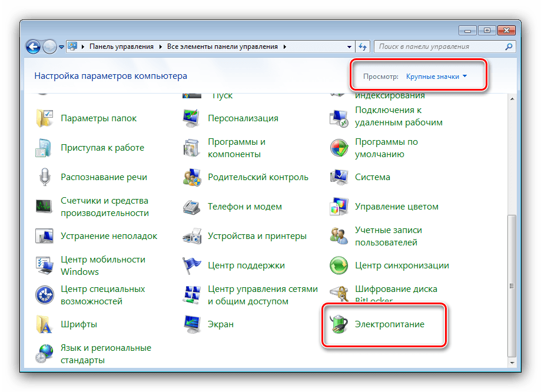This screenshot has height=392, width=541.
Task: Click the Back navigation arrow button
Action: [34, 46]
